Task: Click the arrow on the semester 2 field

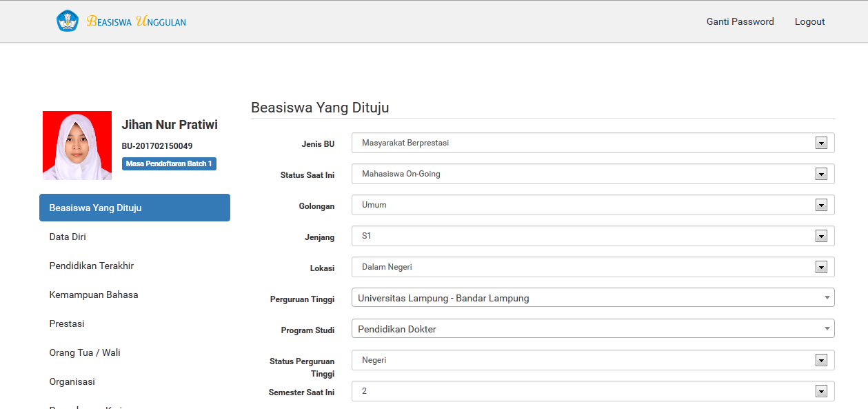Action: tap(821, 392)
